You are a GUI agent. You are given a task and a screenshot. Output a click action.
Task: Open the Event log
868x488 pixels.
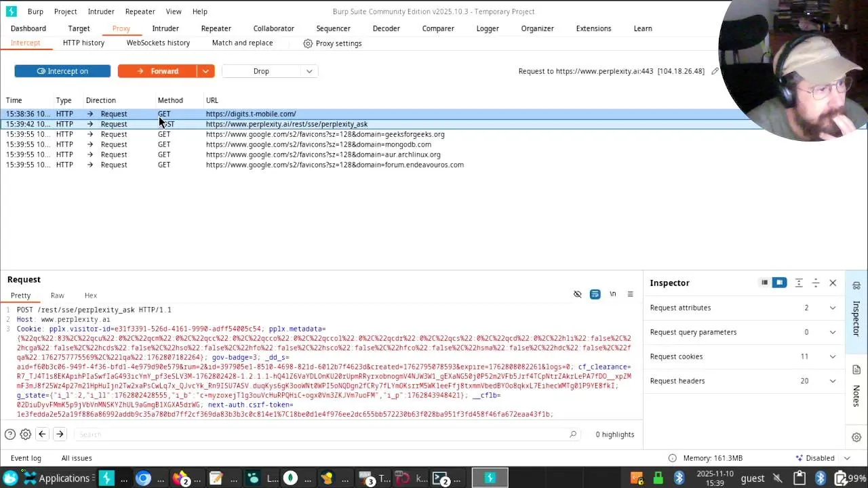pyautogui.click(x=26, y=458)
